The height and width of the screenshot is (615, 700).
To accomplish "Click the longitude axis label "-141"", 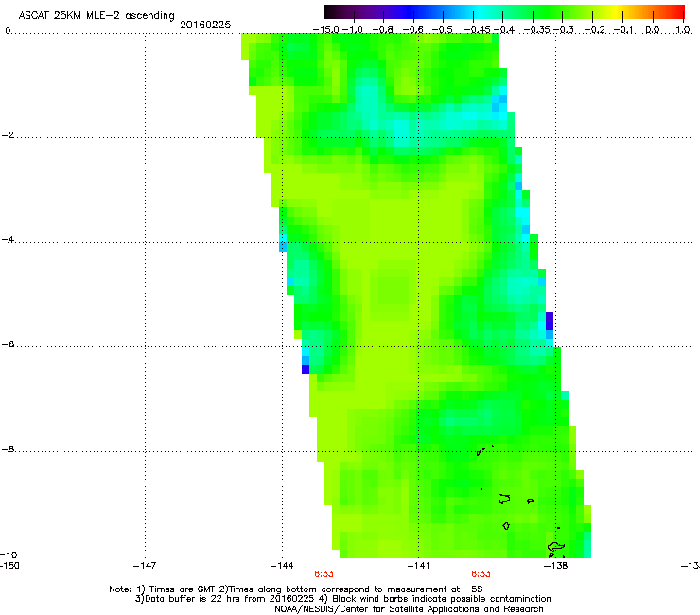I will click(x=418, y=566).
